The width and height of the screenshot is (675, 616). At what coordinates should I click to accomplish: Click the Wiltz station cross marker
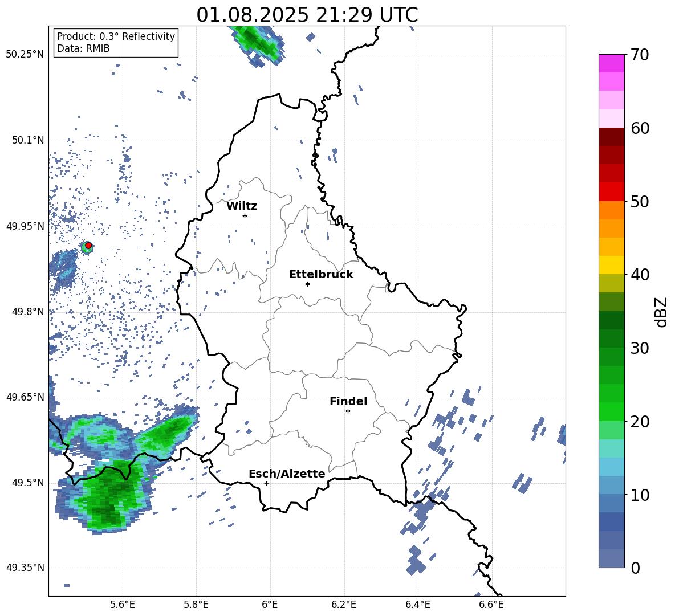click(245, 215)
